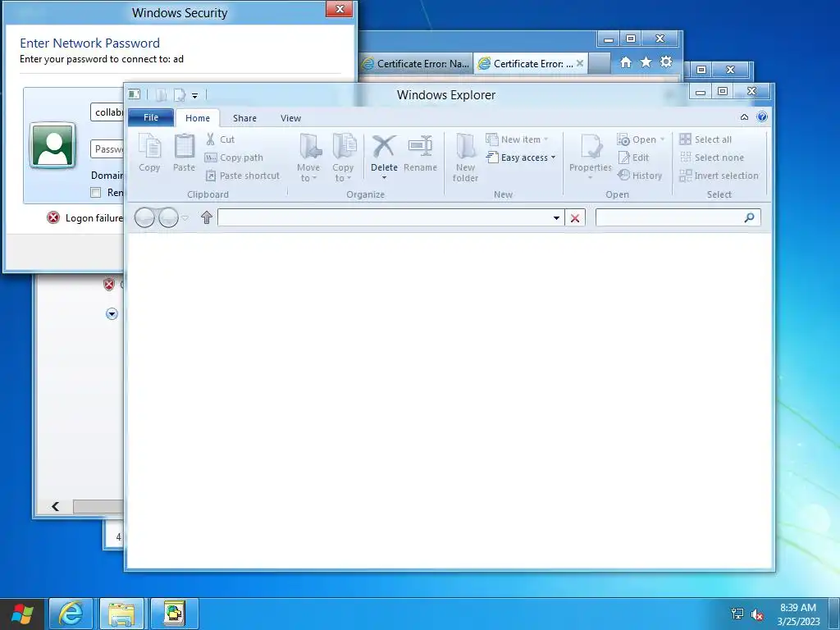The height and width of the screenshot is (630, 840).
Task: Click the network tray icon
Action: tap(737, 614)
